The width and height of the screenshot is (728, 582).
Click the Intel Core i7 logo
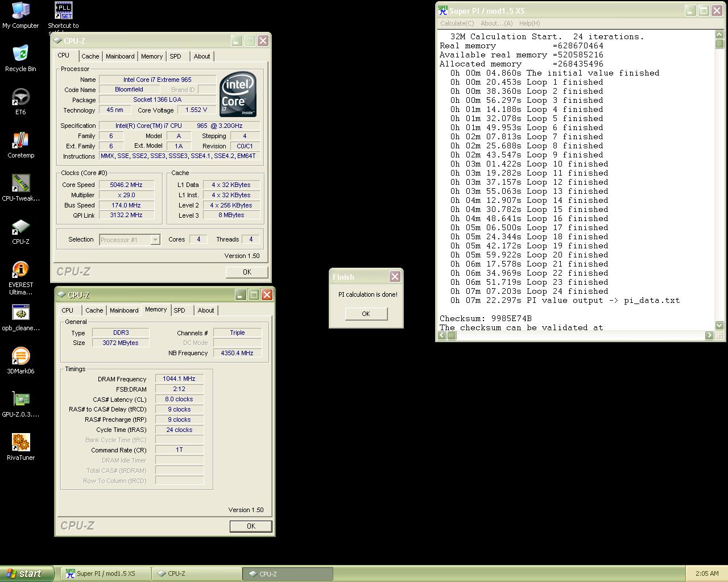238,94
